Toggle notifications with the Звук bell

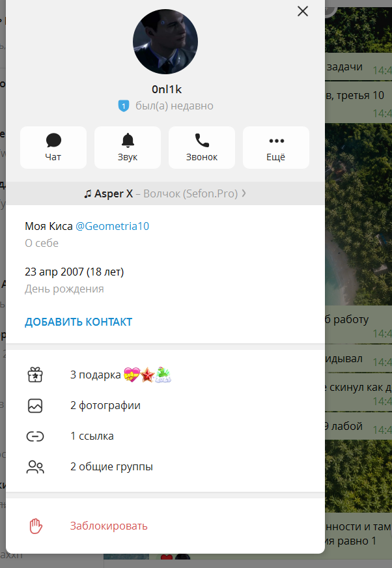coord(128,147)
